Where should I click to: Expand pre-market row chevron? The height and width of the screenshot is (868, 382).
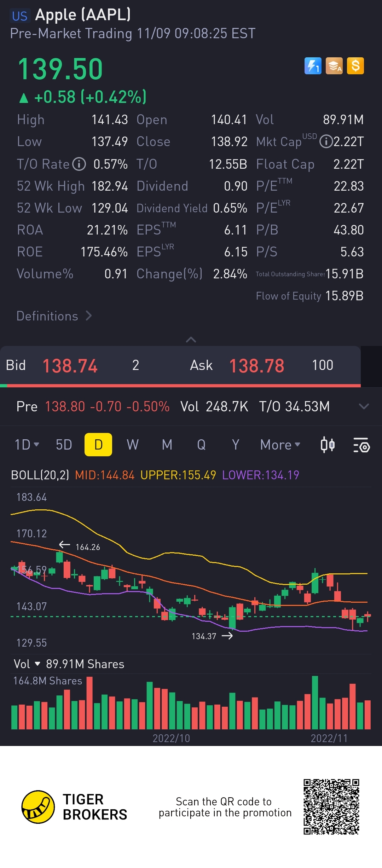pyautogui.click(x=364, y=406)
